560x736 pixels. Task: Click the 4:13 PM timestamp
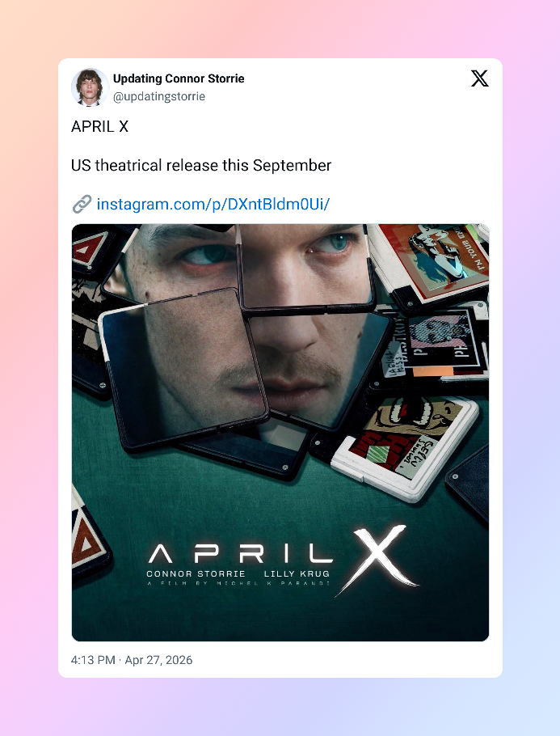[93, 660]
